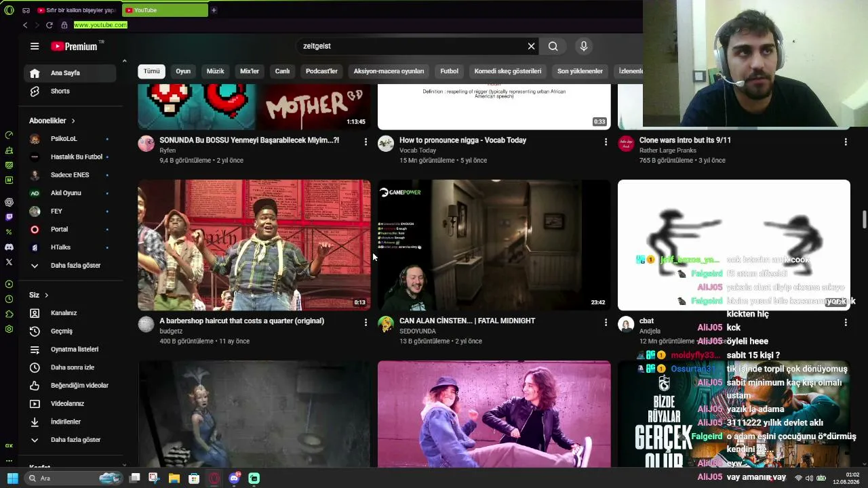The height and width of the screenshot is (488, 868).
Task: Open File Explorer from the taskbar
Action: (174, 479)
